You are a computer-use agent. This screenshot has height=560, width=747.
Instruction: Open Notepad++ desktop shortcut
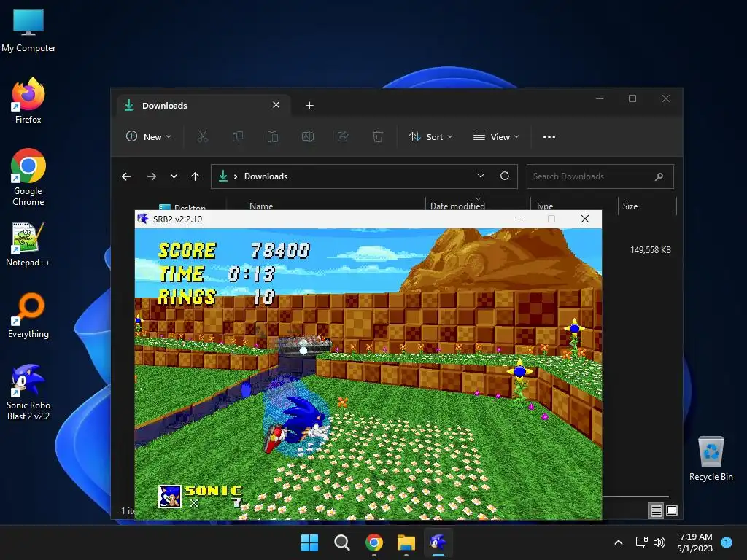[x=28, y=244]
